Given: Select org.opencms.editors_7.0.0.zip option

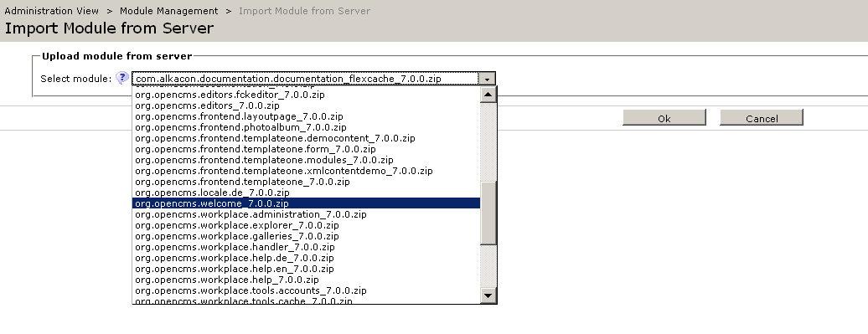Looking at the screenshot, I should pyautogui.click(x=306, y=105).
